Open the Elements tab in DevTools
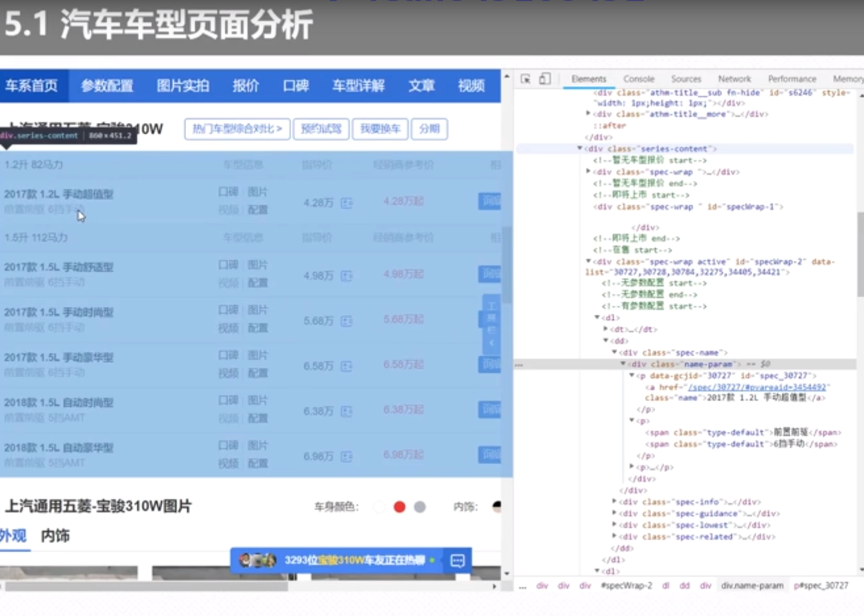 click(588, 79)
